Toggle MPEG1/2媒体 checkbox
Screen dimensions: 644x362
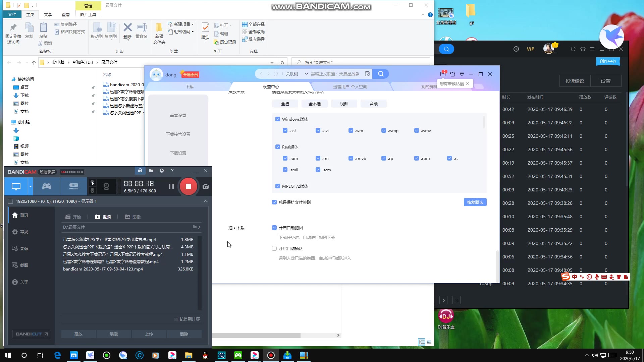(x=278, y=186)
